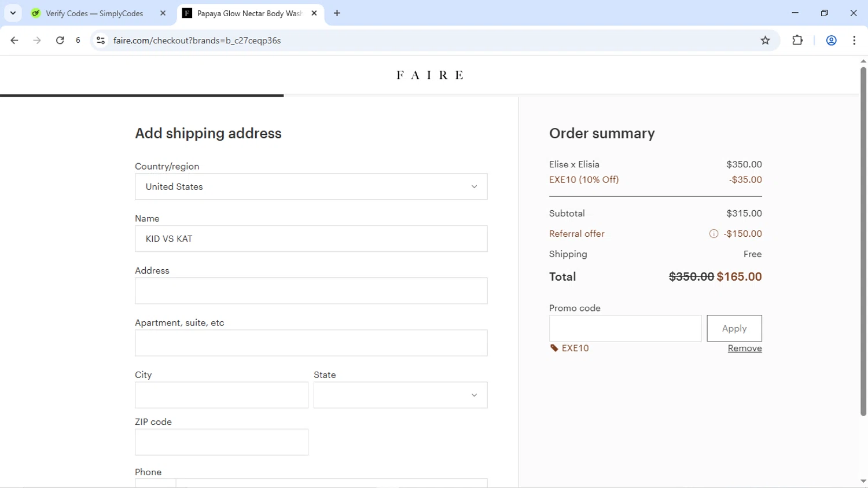This screenshot has height=488, width=868.
Task: Reload the page
Action: 60,41
